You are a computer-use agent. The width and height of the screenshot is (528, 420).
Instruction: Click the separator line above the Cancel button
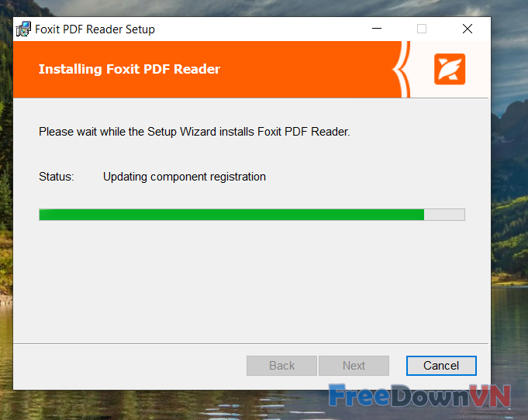(251, 343)
